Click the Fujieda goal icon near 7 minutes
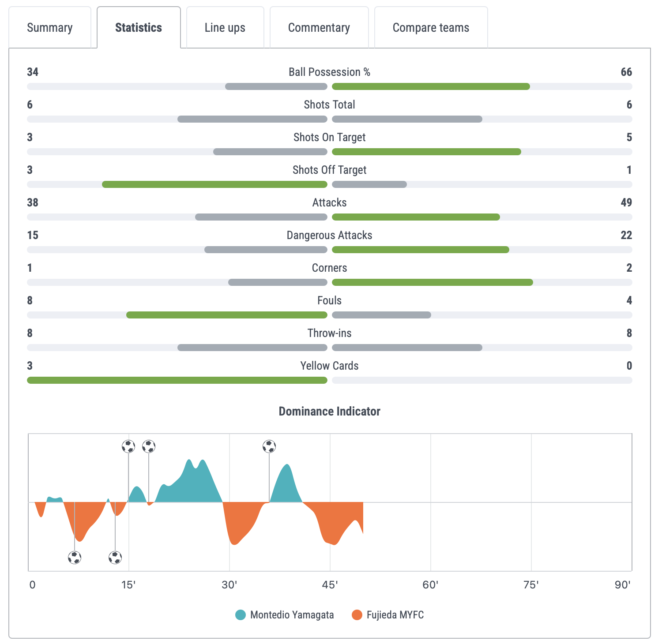The width and height of the screenshot is (662, 644). click(x=75, y=558)
